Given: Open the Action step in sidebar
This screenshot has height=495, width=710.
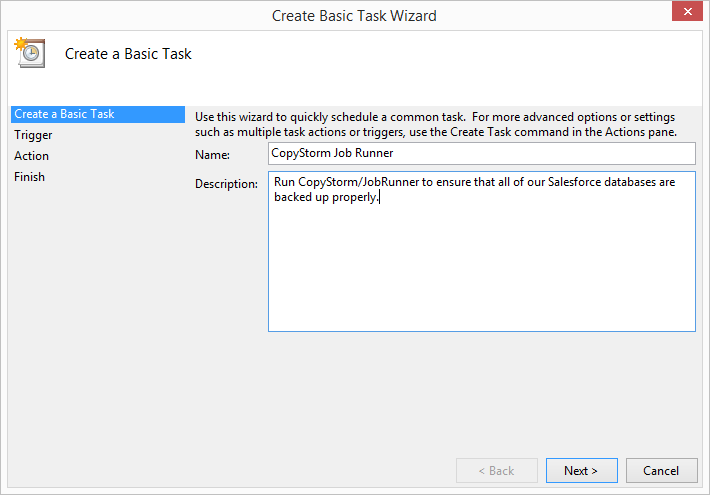Looking at the screenshot, I should click(31, 156).
